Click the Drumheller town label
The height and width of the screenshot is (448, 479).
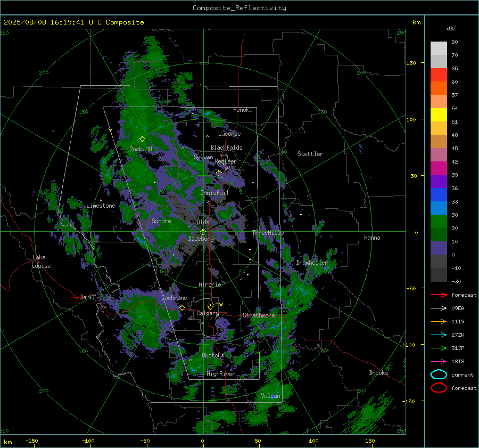[x=312, y=263]
